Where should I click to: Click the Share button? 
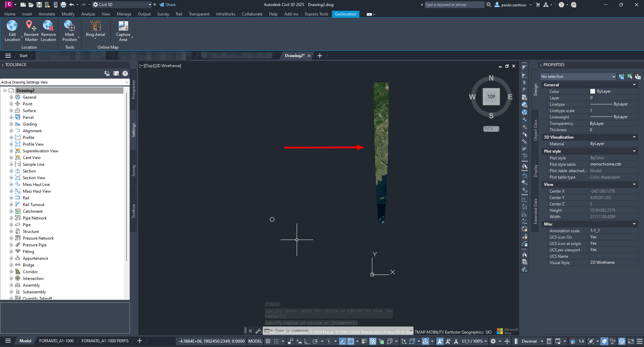pos(167,5)
